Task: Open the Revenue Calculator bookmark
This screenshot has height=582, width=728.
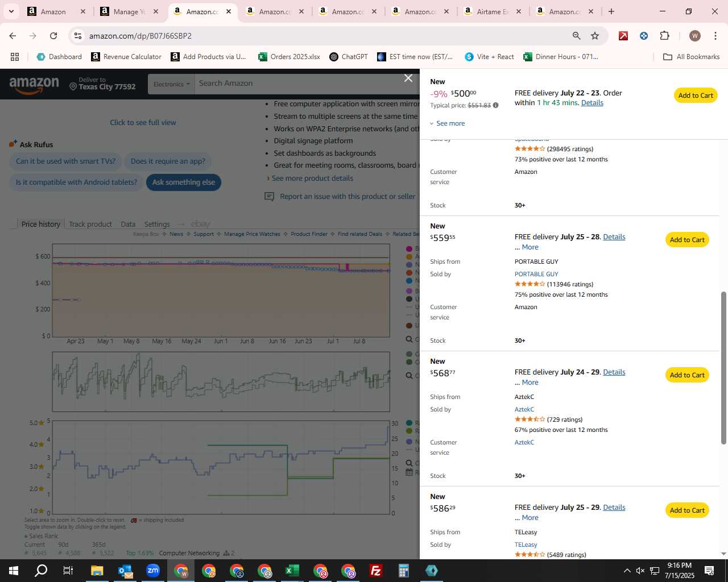Action: (x=126, y=57)
